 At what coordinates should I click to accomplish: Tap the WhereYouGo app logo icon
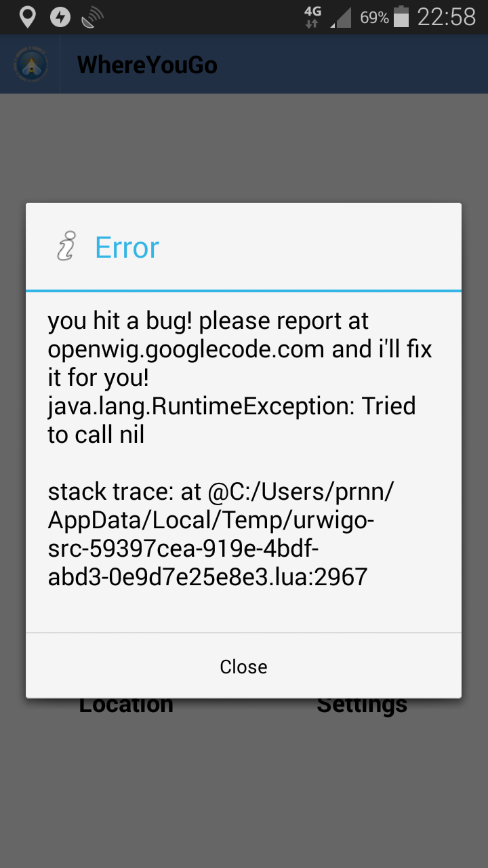point(30,65)
